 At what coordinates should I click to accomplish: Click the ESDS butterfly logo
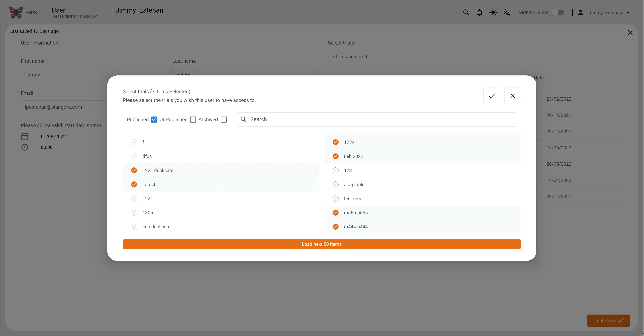tap(16, 13)
